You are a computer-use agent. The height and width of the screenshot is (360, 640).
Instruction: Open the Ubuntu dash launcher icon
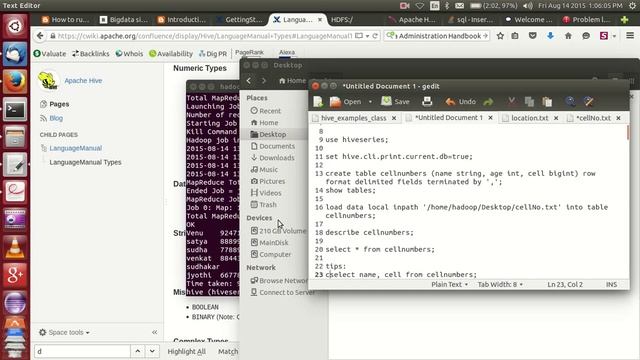point(15,27)
